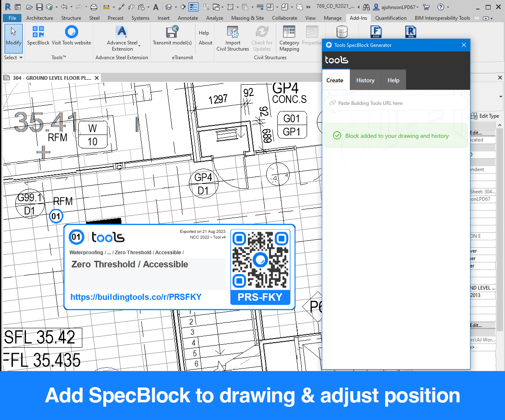
Task: Open the binoculars search icon
Action: pyautogui.click(x=366, y=7)
